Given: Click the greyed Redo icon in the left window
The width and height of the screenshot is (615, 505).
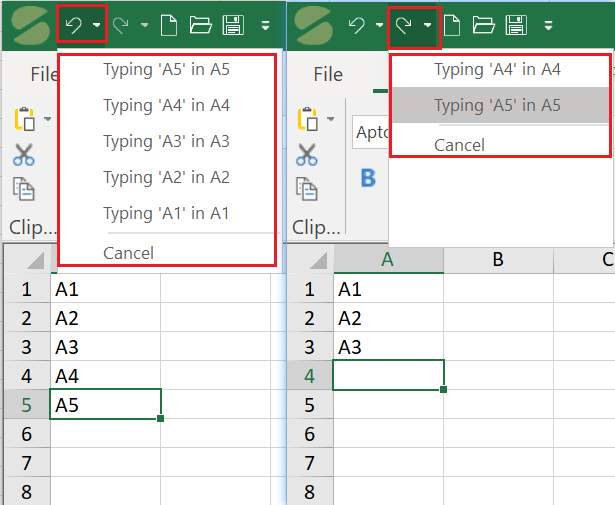Looking at the screenshot, I should [x=121, y=25].
